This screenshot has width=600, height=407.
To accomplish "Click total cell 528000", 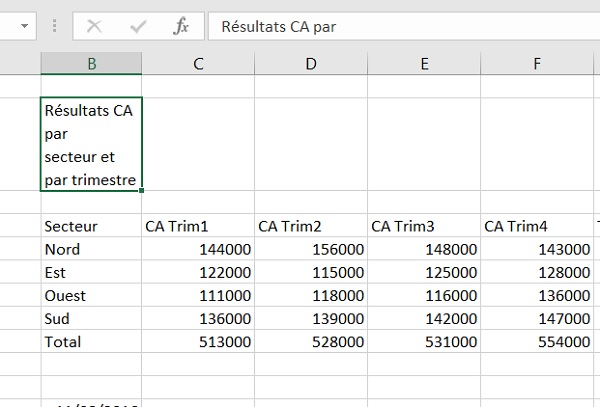I will coord(311,342).
